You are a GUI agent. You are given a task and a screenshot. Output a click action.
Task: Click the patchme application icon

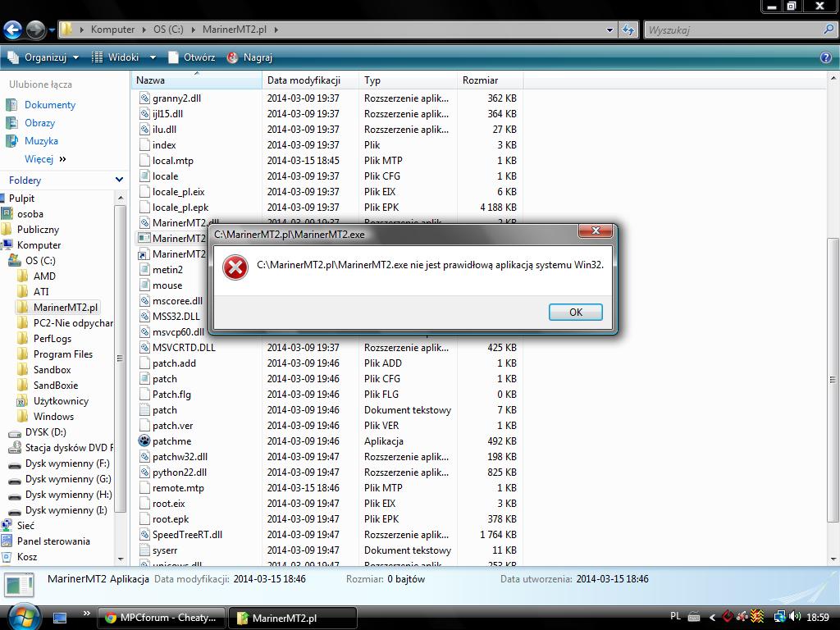[x=144, y=441]
